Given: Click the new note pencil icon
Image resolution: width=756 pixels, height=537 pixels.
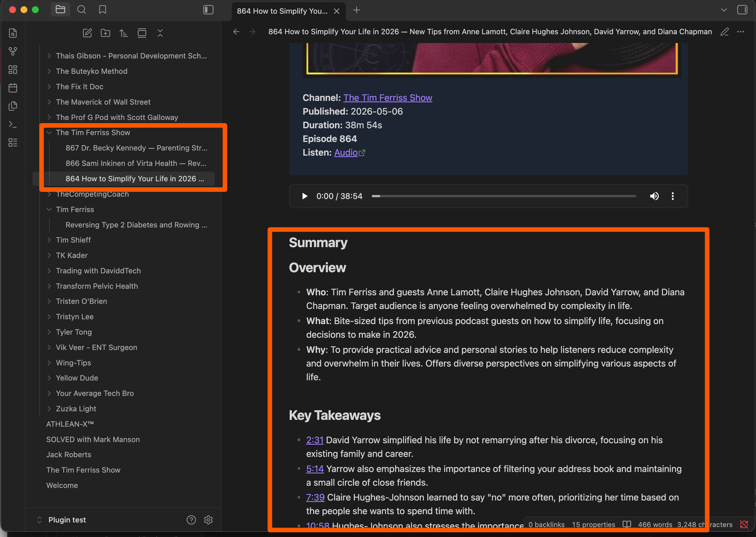Looking at the screenshot, I should (x=87, y=33).
